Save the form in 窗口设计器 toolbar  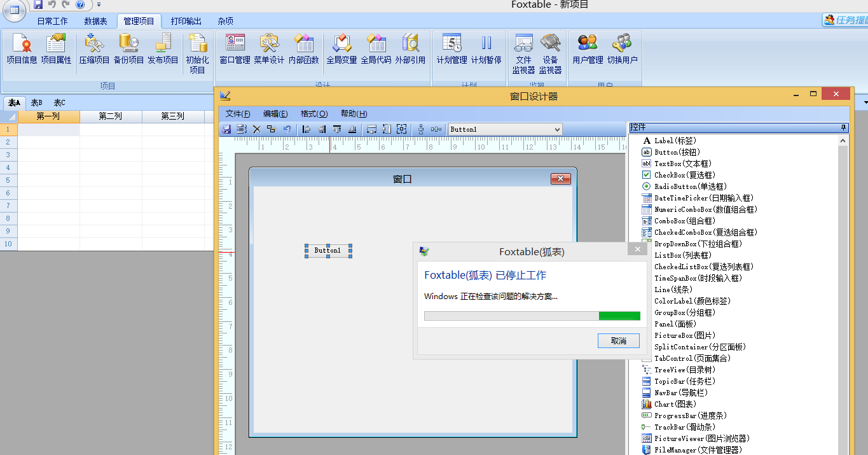coord(226,129)
